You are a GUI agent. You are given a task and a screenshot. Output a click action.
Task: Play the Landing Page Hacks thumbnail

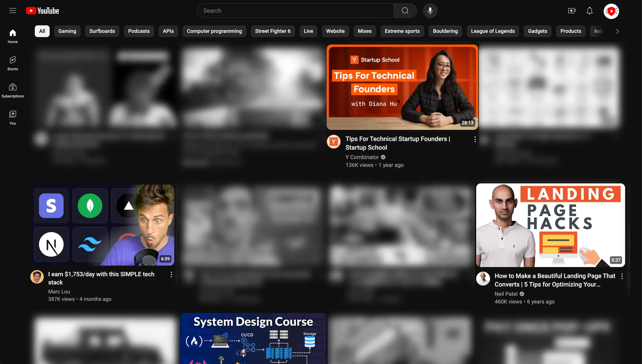[x=551, y=225]
